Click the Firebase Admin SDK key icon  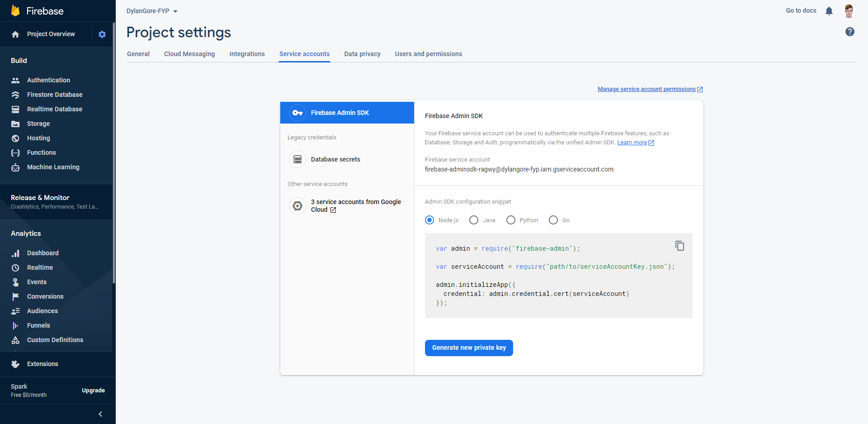pos(297,113)
